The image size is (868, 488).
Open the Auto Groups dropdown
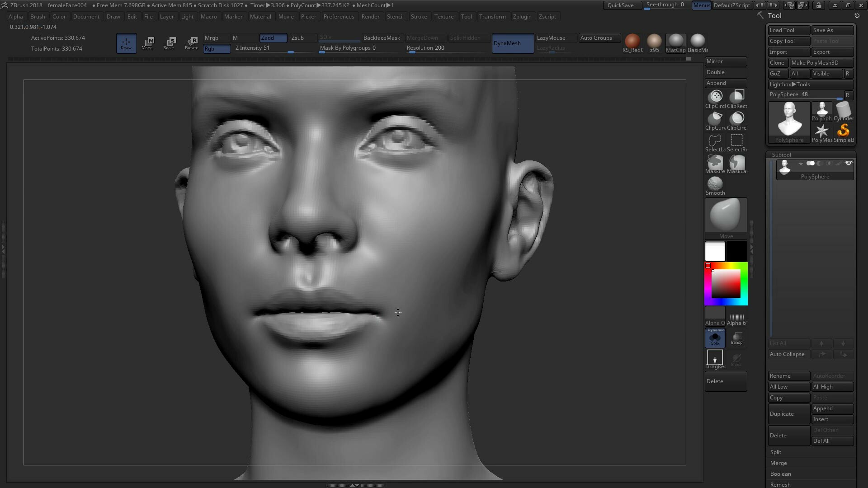pyautogui.click(x=596, y=38)
